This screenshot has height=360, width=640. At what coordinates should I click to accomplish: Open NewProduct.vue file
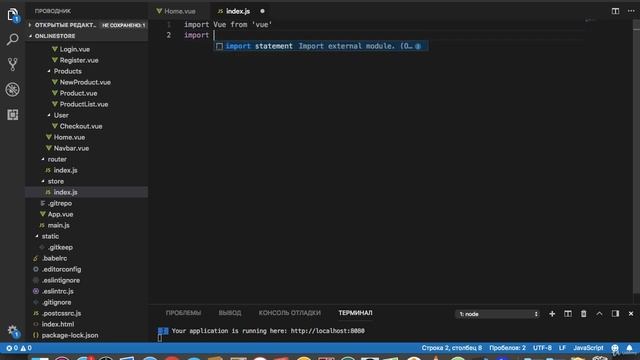85,82
